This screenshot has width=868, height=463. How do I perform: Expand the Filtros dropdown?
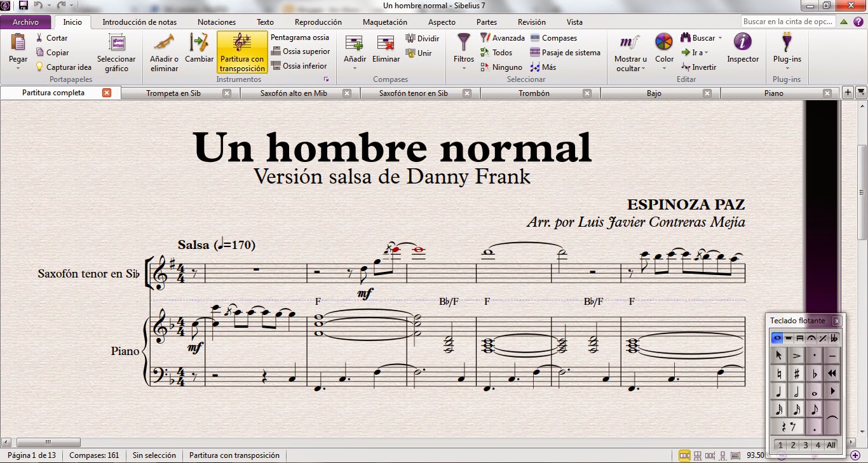[x=464, y=68]
